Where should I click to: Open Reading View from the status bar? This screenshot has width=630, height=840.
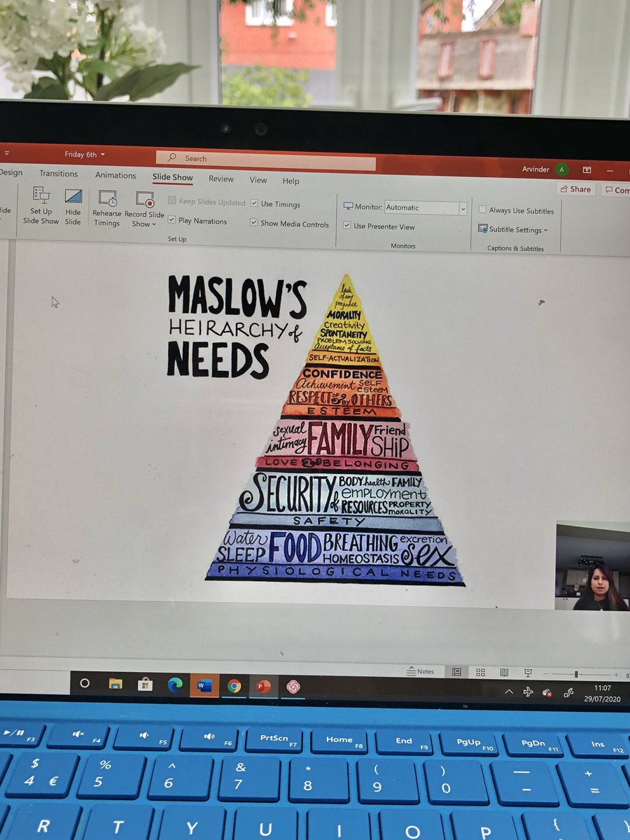click(x=505, y=671)
